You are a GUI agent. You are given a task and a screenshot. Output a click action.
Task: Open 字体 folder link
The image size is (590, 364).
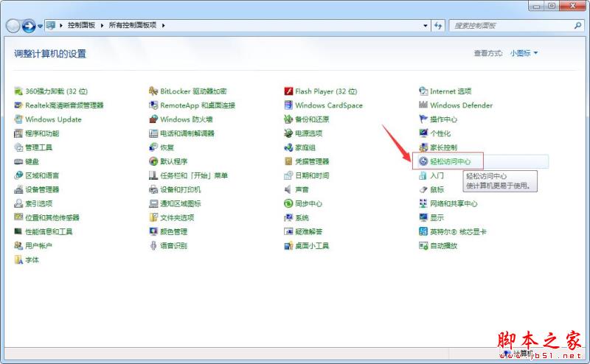click(x=32, y=260)
